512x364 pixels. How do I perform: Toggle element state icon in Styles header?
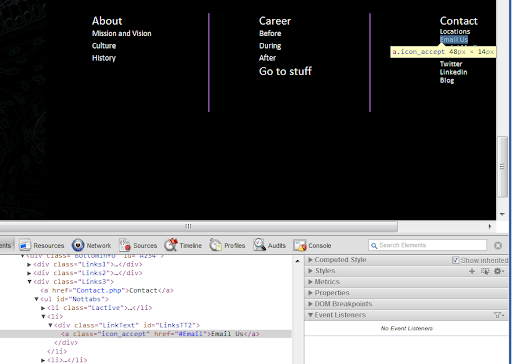[x=485, y=271]
